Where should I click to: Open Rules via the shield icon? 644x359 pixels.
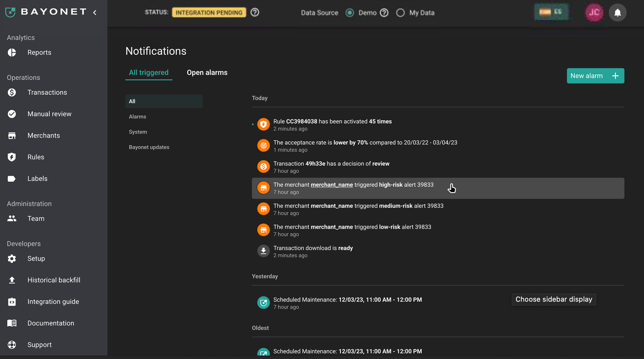pos(12,157)
